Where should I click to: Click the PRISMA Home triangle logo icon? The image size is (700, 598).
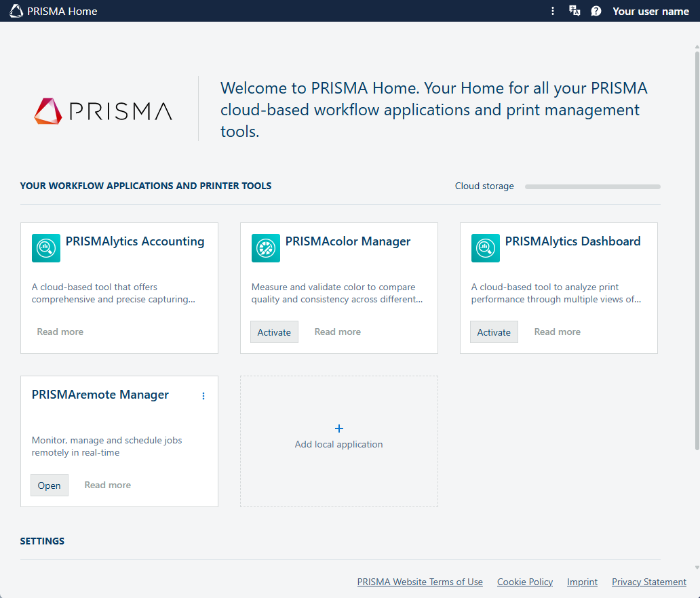point(16,11)
